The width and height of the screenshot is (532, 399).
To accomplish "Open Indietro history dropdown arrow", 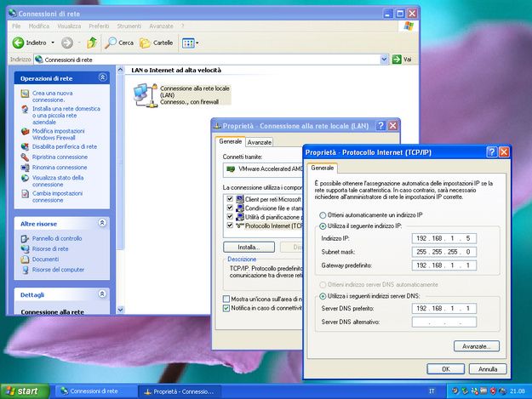I will [x=53, y=43].
